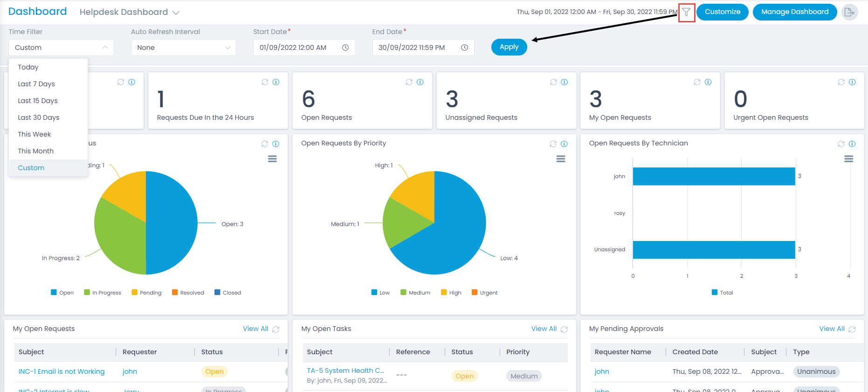Click the filter funnel icon
The height and width of the screenshot is (392, 868).
coord(686,12)
